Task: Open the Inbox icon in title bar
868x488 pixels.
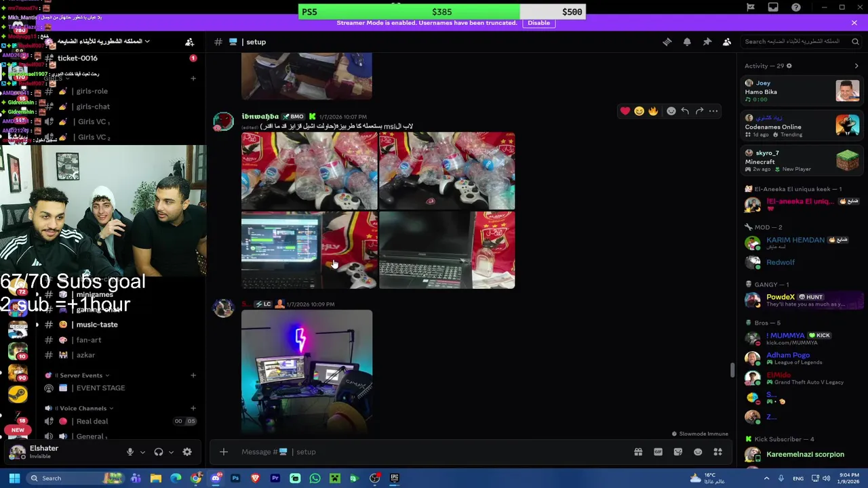Action: (x=773, y=7)
